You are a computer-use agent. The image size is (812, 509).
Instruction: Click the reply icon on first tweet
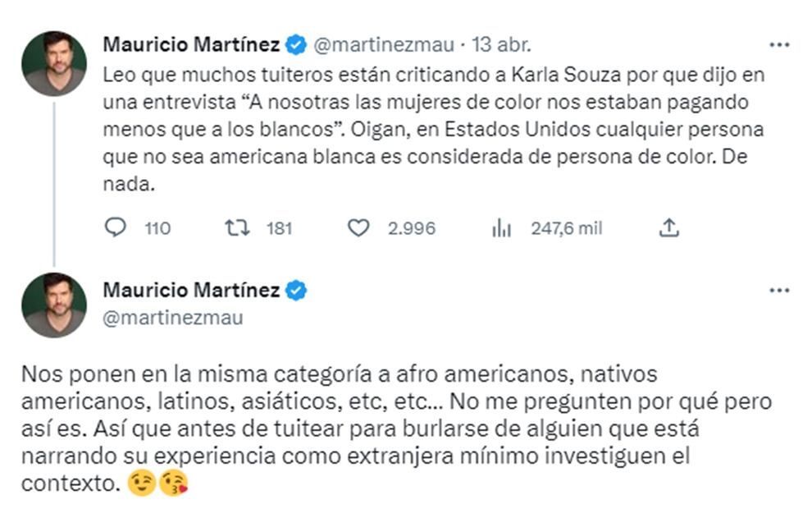pos(116,227)
